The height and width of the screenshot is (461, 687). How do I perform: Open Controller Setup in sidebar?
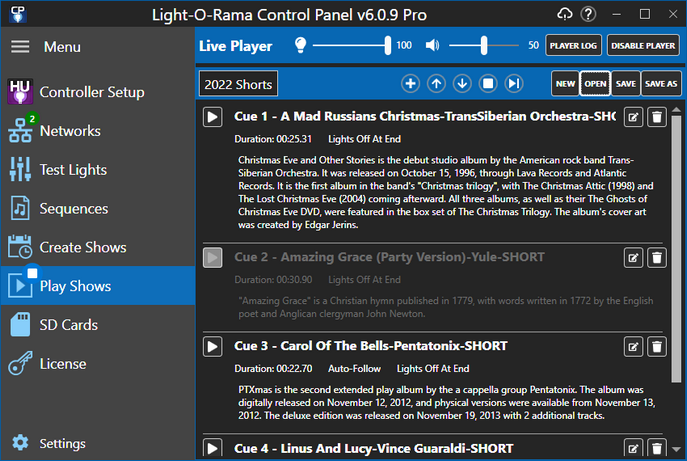click(98, 92)
